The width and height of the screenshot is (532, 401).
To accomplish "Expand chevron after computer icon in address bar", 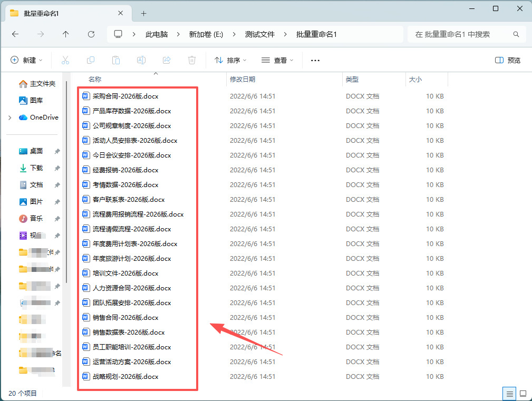I will [134, 34].
